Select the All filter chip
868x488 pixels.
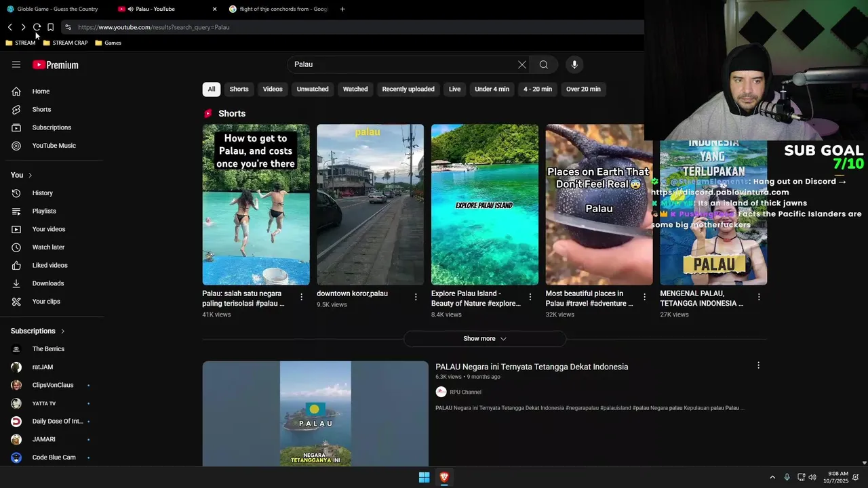click(x=212, y=89)
